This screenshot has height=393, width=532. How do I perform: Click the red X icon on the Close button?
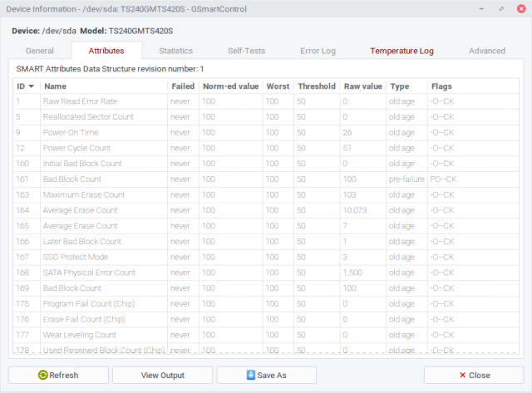click(x=460, y=375)
